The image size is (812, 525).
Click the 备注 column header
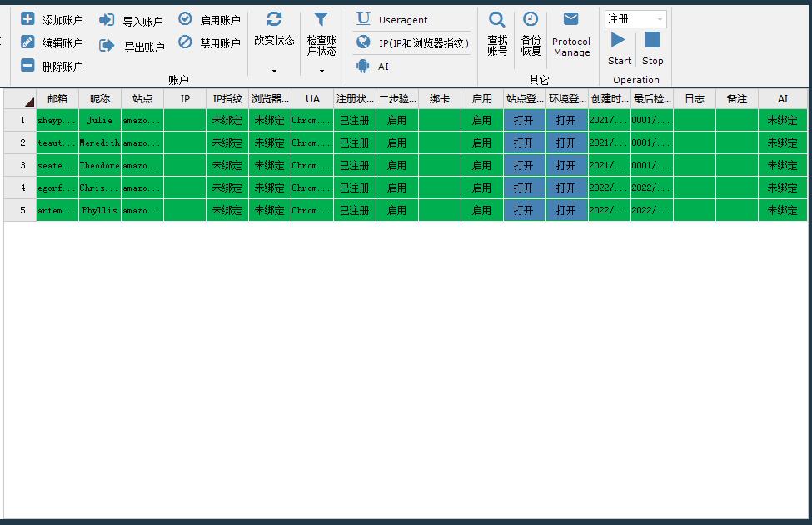[737, 99]
